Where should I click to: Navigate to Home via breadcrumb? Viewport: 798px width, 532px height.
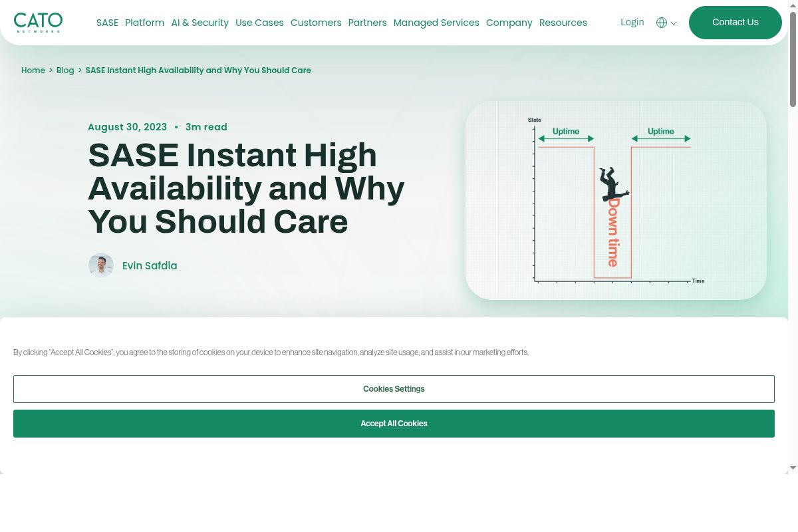click(x=33, y=70)
